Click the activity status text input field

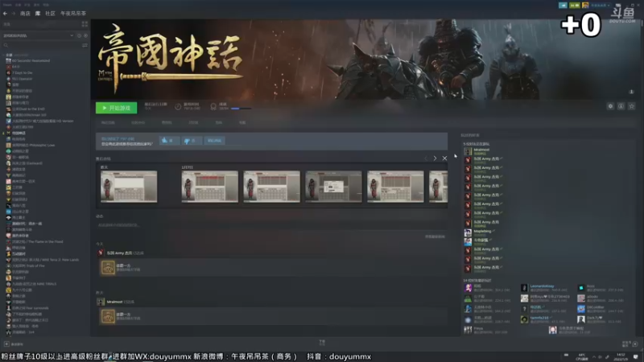point(271,225)
